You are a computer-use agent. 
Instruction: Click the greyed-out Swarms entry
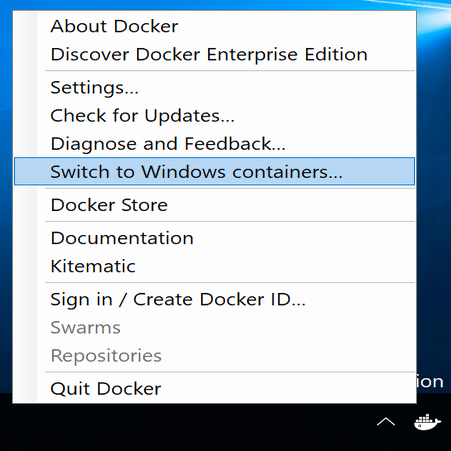tap(215, 327)
